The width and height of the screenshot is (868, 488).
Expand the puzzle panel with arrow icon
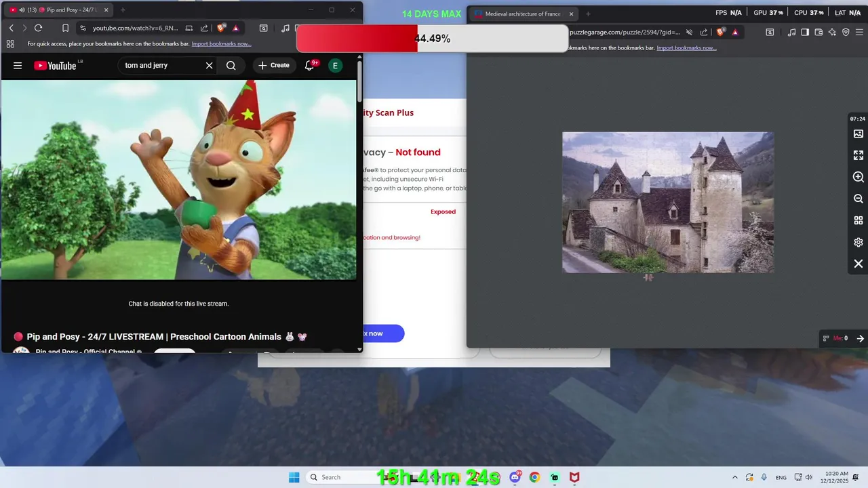pyautogui.click(x=860, y=338)
